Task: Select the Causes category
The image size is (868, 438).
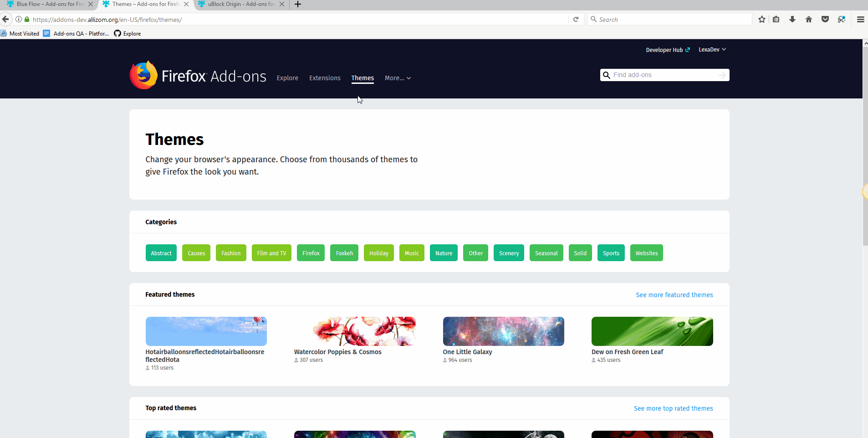Action: coord(196,253)
